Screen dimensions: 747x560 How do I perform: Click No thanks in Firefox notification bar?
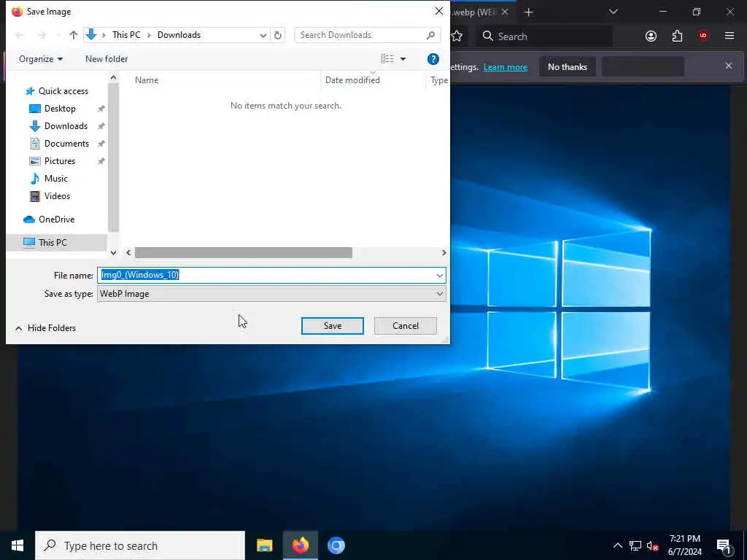568,66
